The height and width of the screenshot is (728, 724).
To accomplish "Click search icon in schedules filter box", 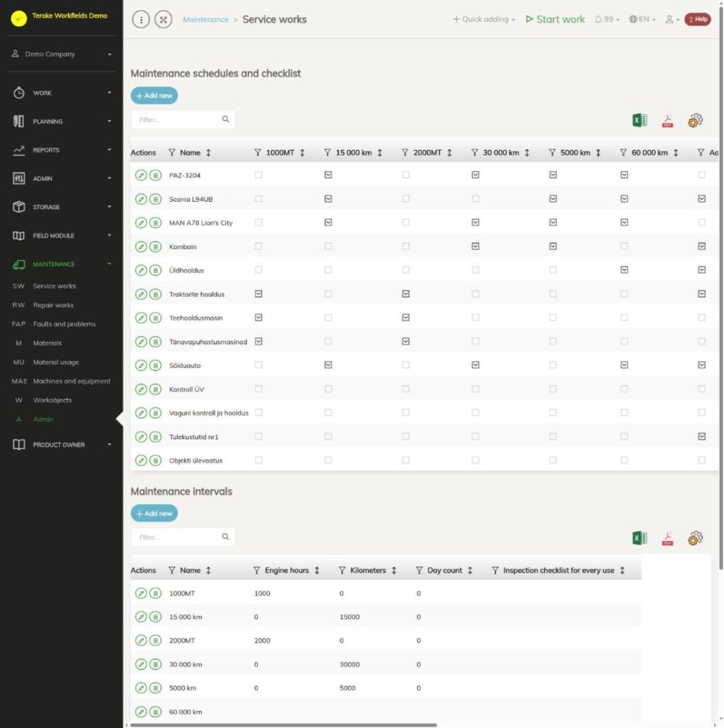I will tap(225, 119).
